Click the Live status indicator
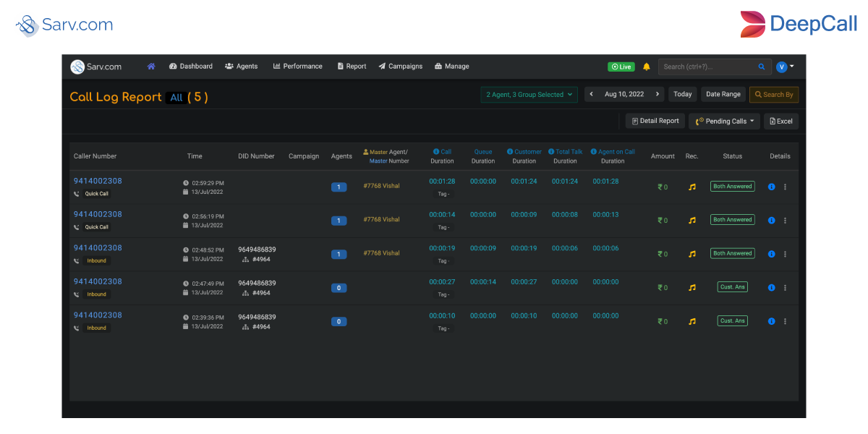 coord(621,66)
